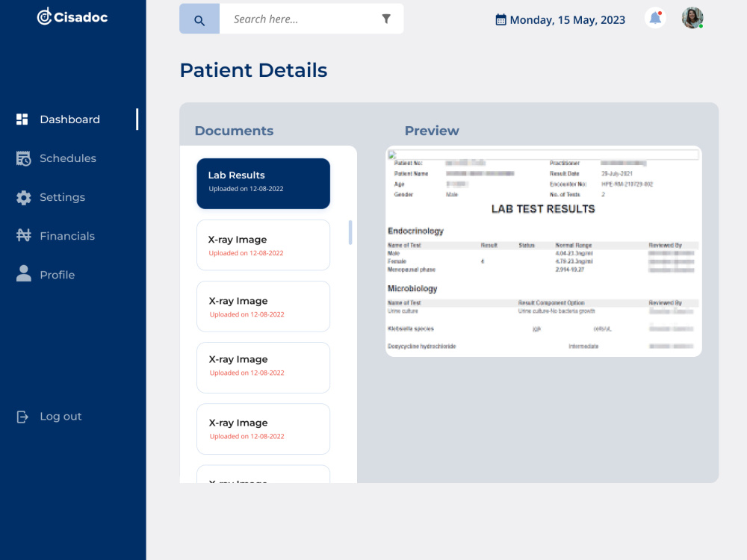The width and height of the screenshot is (747, 560).
Task: Click the calendar icon beside the date
Action: [500, 20]
